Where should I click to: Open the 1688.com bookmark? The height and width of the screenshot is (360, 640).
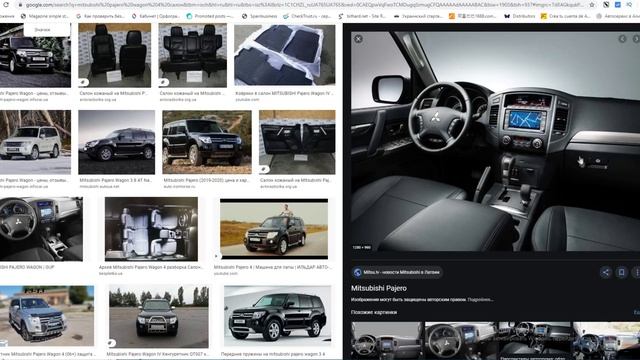(x=473, y=16)
